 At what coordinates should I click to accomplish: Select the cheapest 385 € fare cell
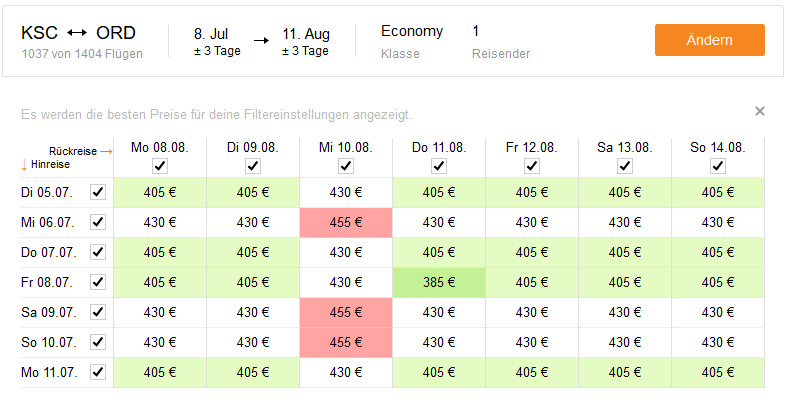pos(439,282)
